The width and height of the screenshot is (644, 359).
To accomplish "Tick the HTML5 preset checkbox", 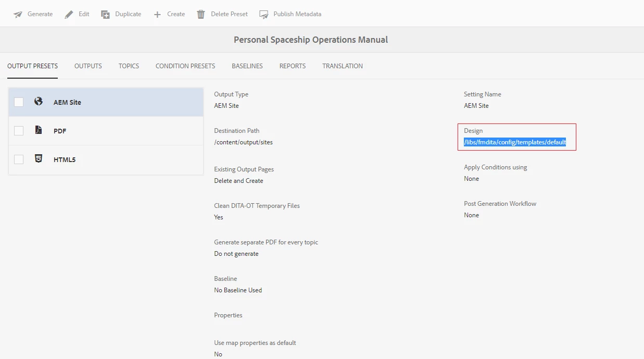I will click(19, 159).
